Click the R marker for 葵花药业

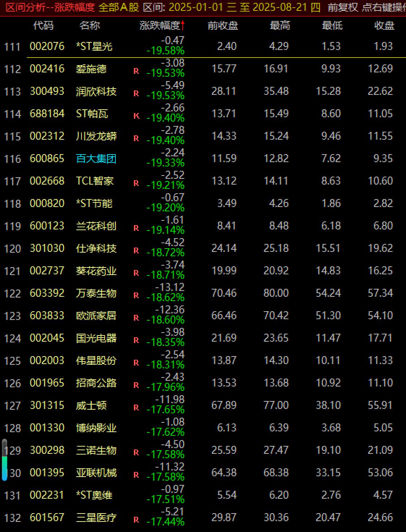pyautogui.click(x=136, y=273)
